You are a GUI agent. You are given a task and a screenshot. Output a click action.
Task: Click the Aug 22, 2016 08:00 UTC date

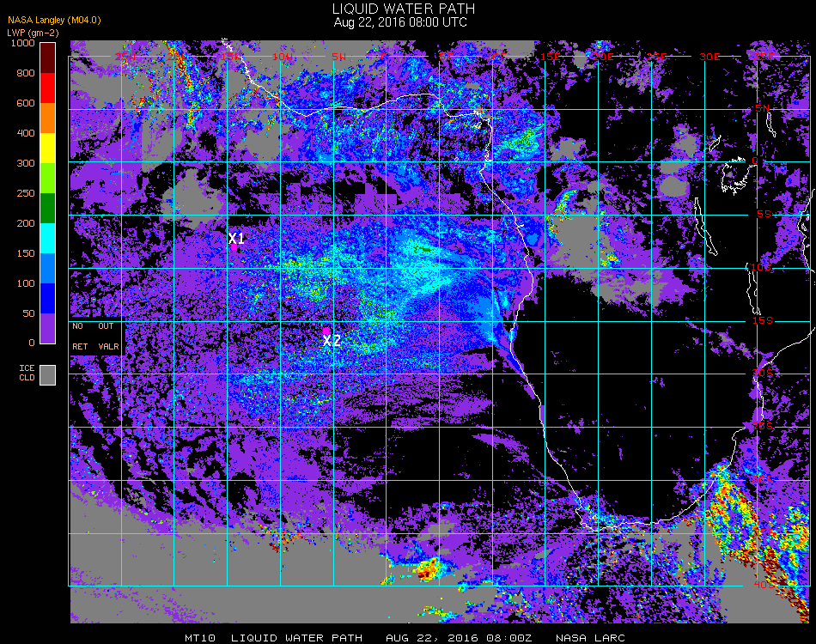pos(400,22)
